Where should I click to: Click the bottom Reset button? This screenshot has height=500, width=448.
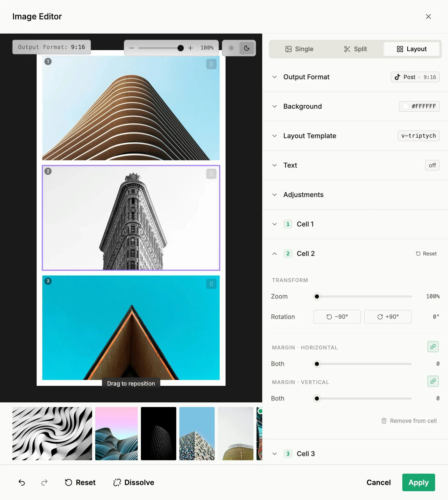point(80,482)
